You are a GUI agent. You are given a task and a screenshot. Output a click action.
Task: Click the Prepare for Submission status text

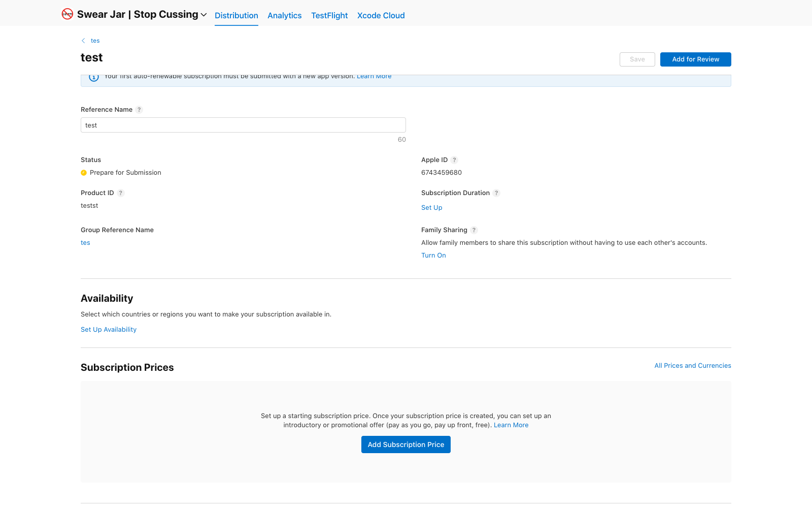pos(125,173)
